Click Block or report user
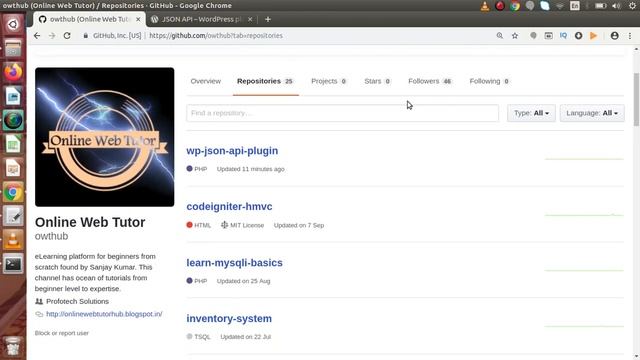The height and width of the screenshot is (360, 640). pyautogui.click(x=62, y=333)
